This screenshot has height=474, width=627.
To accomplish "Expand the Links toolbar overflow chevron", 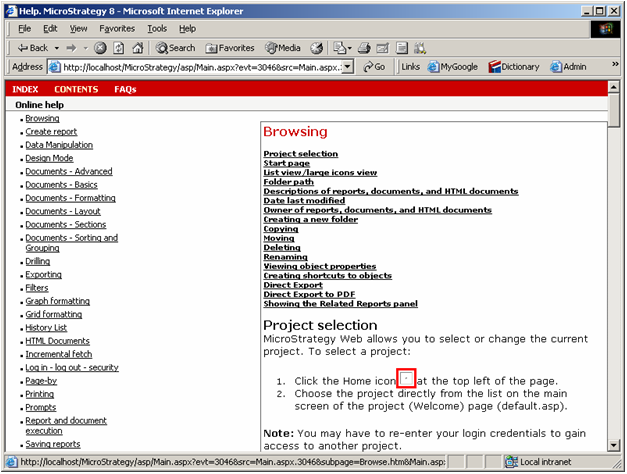I will (615, 64).
